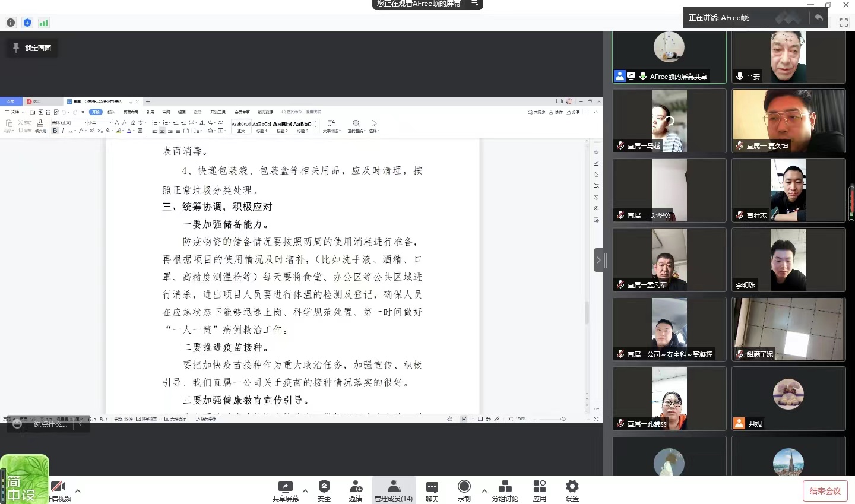Open the 聊天 chat panel

[x=432, y=490]
